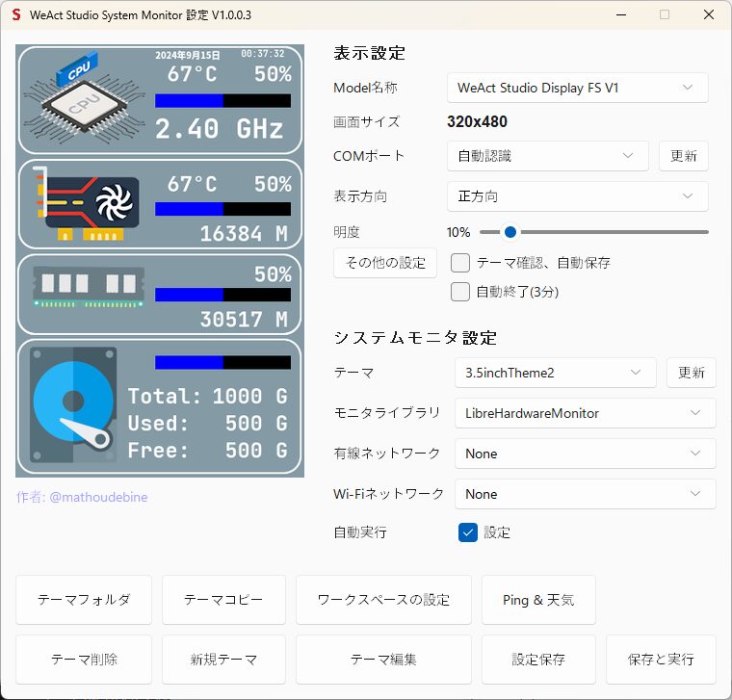This screenshot has width=732, height=700.
Task: Open the テーマ編集 button
Action: 383,660
